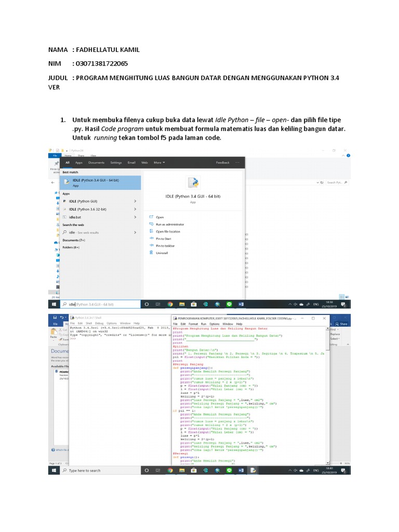This screenshot has width=399, height=532.
Task: Click the Paste clipboard icon in Word ribbon
Action: (54, 332)
